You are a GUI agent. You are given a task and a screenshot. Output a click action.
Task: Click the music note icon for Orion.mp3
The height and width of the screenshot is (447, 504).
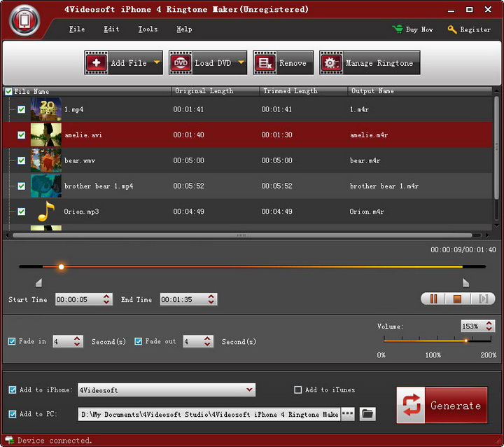46,211
